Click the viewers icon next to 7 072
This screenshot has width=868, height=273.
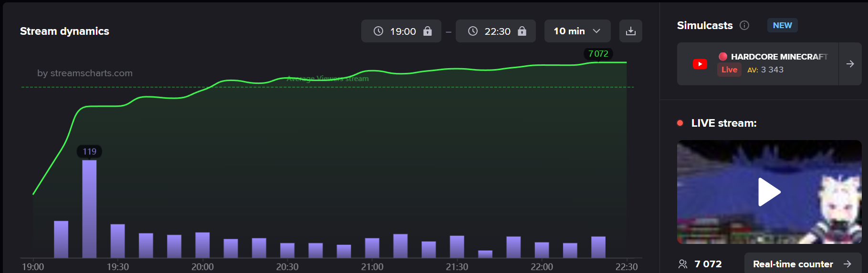[683, 264]
